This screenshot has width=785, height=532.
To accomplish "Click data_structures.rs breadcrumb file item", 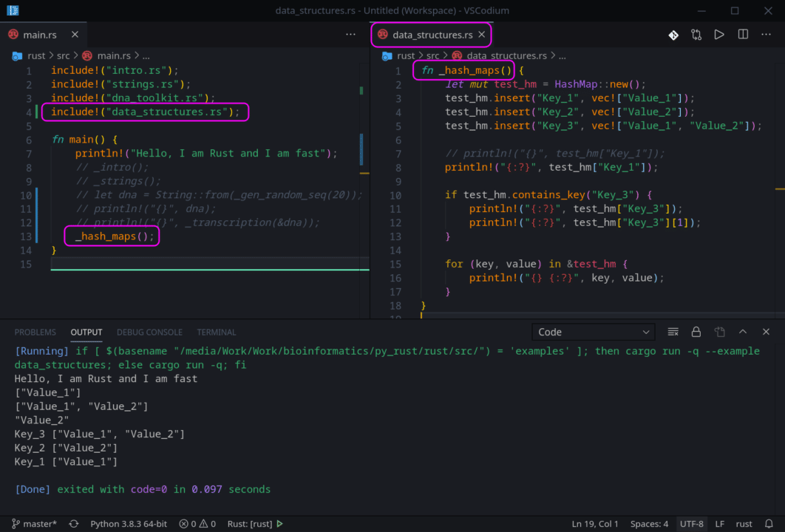I will pyautogui.click(x=506, y=55).
